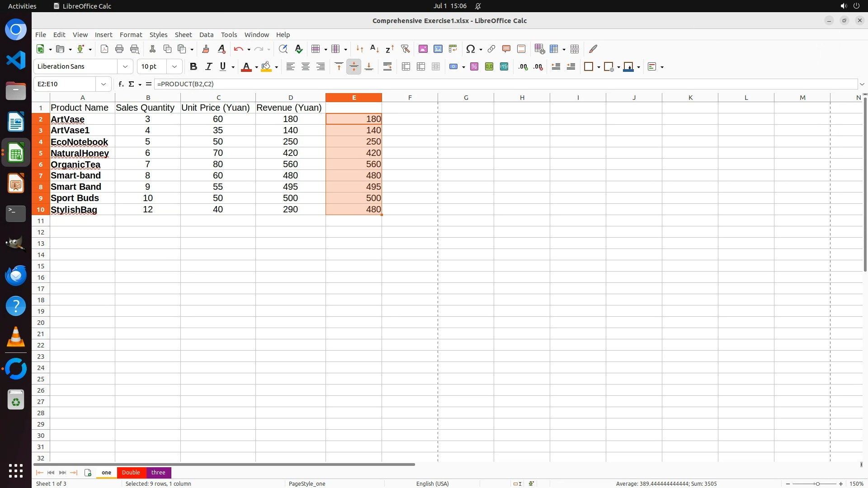Image resolution: width=868 pixels, height=488 pixels.
Task: Toggle Bold formatting
Action: 193,66
